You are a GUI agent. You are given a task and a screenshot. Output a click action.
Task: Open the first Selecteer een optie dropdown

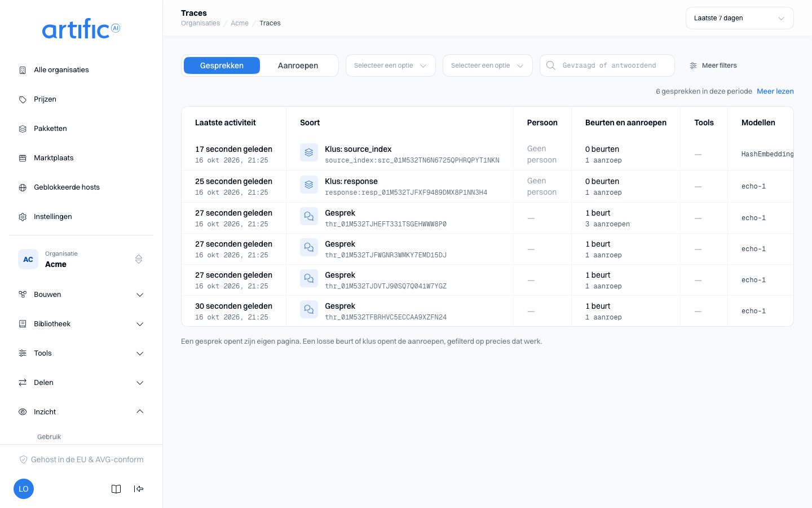[391, 65]
